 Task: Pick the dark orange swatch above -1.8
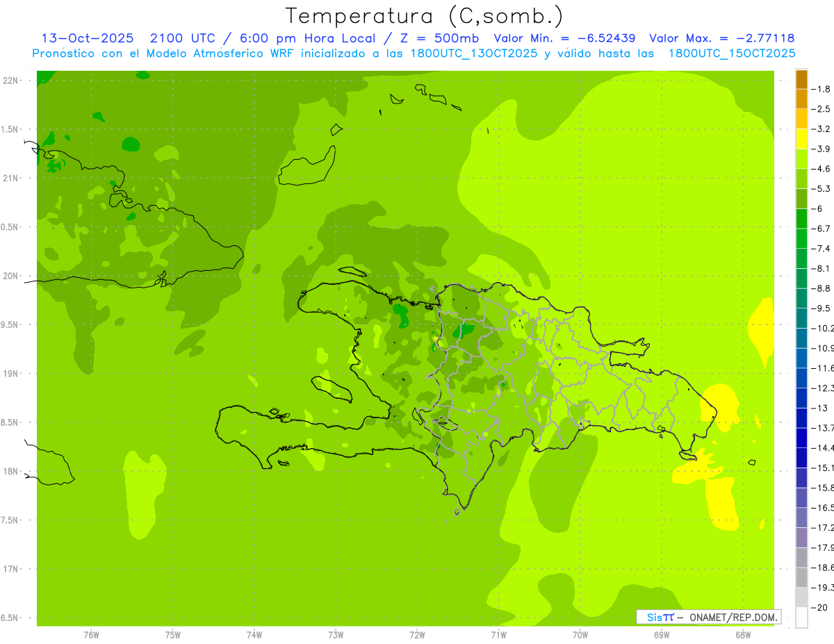tap(801, 79)
